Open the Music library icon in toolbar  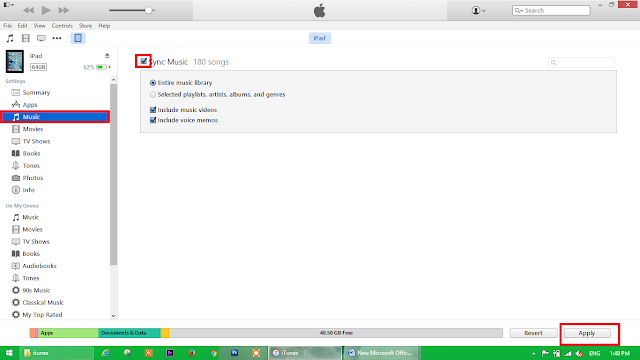click(x=10, y=38)
